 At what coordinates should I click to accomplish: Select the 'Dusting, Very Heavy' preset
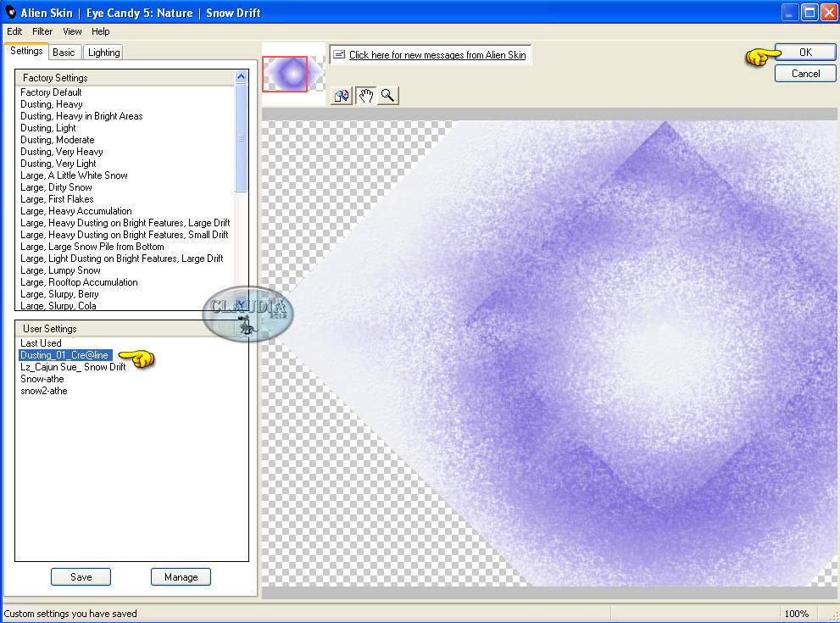(x=62, y=152)
